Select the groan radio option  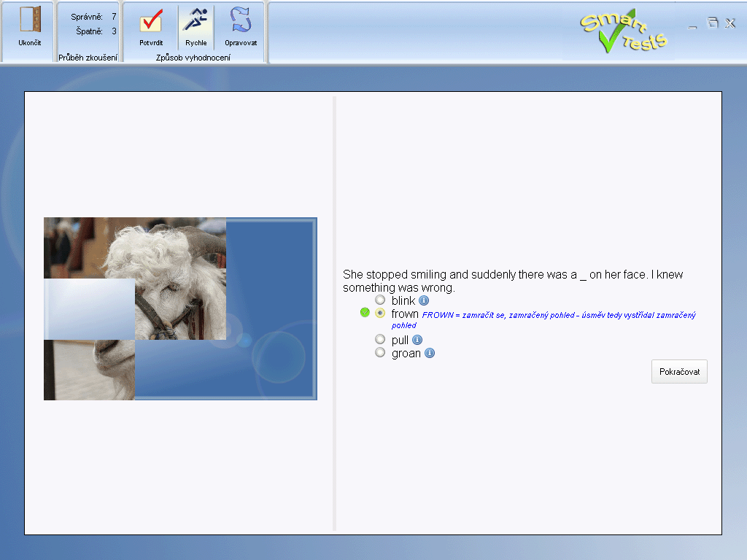(379, 352)
